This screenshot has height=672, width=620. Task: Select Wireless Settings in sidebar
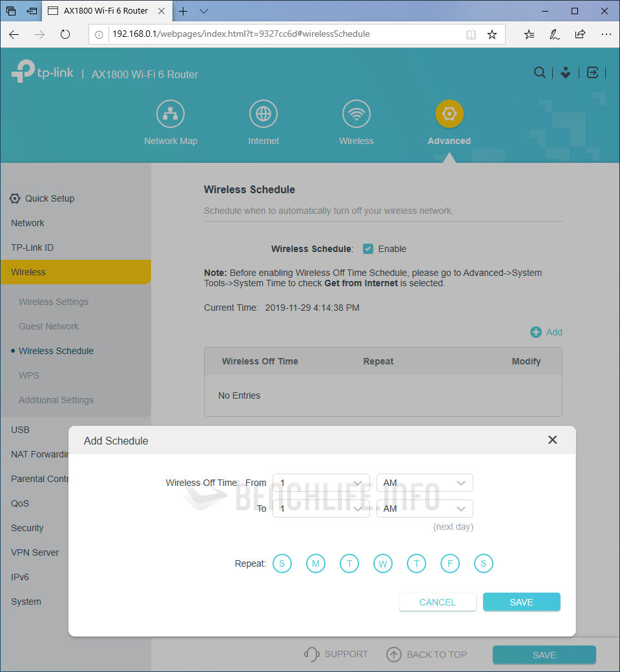(54, 302)
